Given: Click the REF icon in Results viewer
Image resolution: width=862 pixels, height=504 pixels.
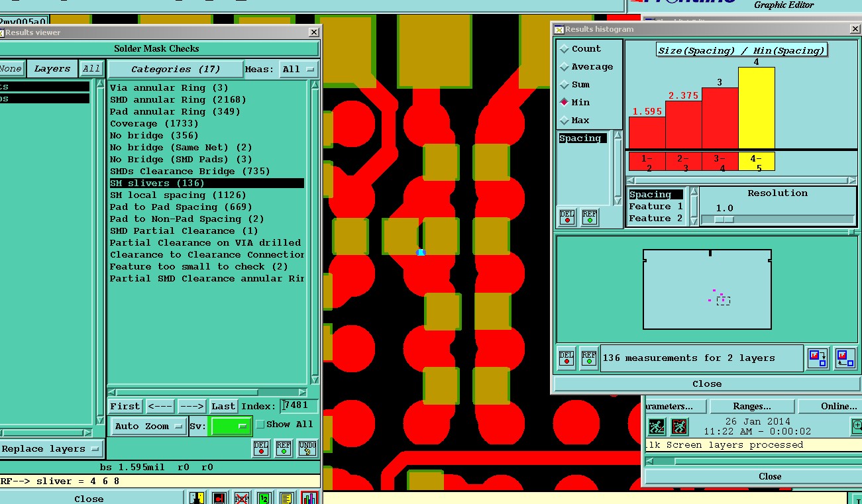Looking at the screenshot, I should (284, 448).
